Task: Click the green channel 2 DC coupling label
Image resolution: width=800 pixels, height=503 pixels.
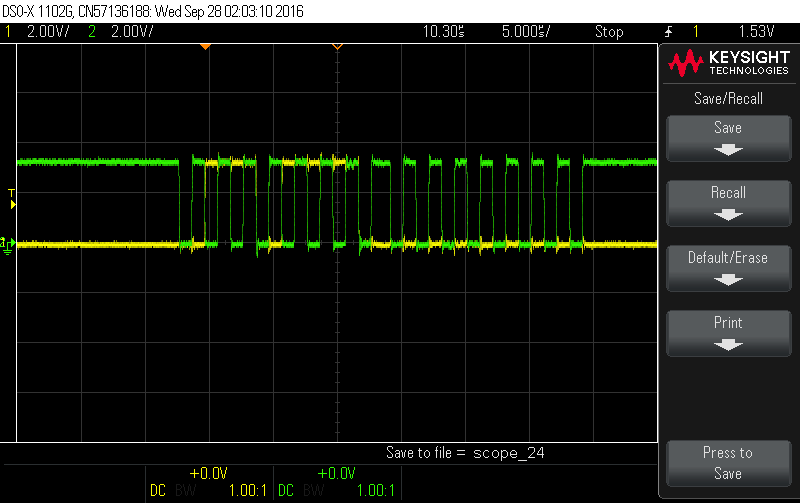Action: click(286, 491)
